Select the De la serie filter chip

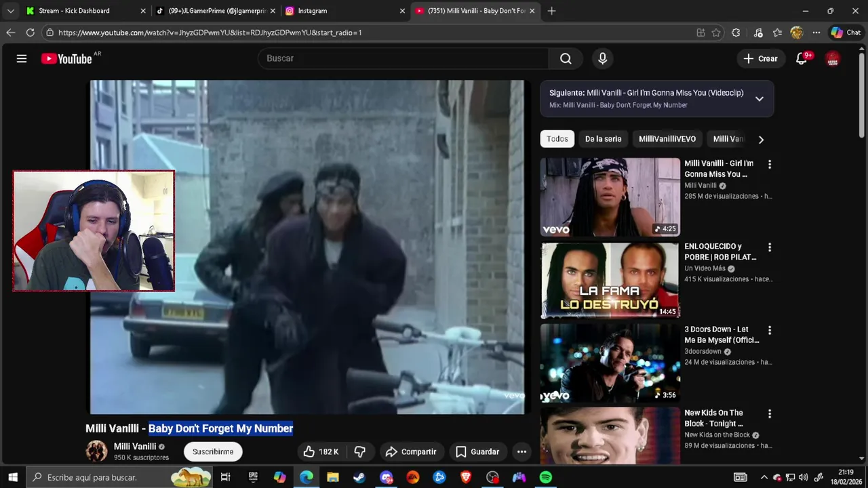click(x=603, y=139)
